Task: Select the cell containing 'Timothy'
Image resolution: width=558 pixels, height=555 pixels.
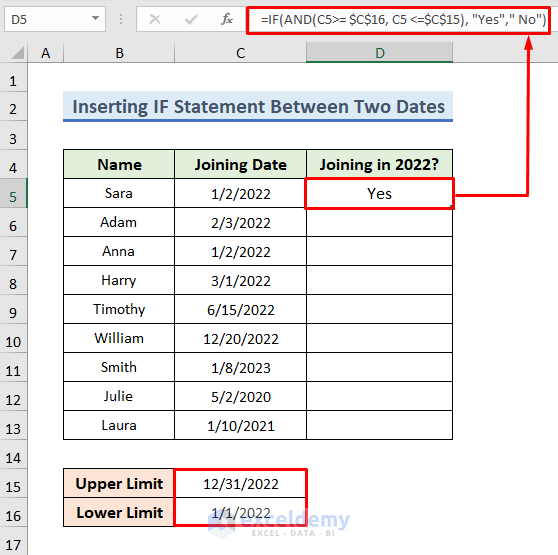Action: click(119, 309)
